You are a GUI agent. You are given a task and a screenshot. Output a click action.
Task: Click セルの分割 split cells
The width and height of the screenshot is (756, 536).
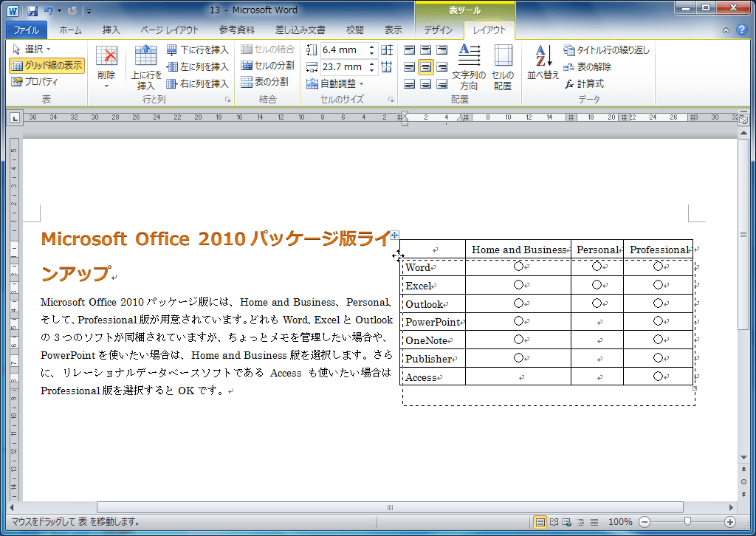click(x=267, y=65)
